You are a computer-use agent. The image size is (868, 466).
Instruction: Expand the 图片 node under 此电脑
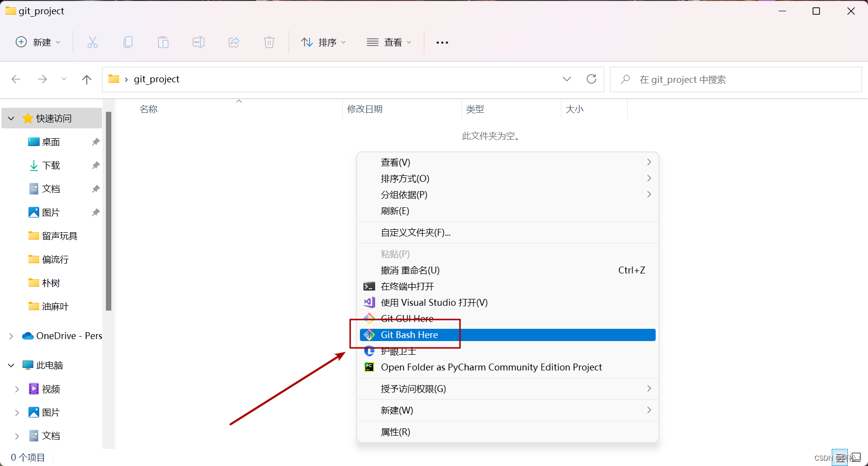pos(17,413)
